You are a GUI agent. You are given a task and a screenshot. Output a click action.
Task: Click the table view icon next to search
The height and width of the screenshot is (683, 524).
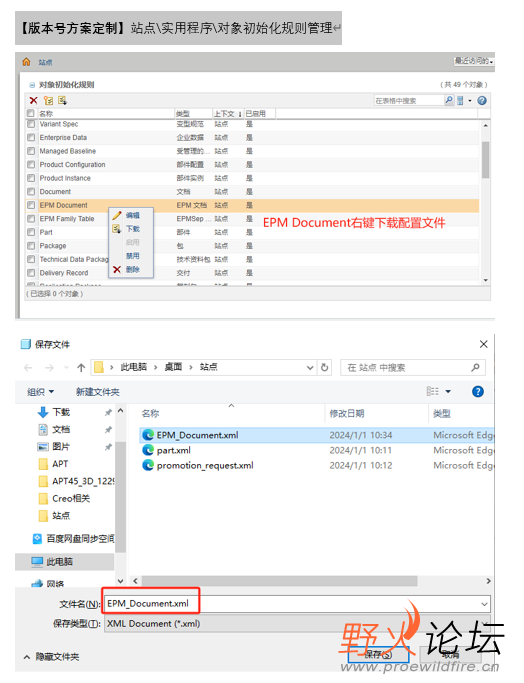(x=460, y=101)
